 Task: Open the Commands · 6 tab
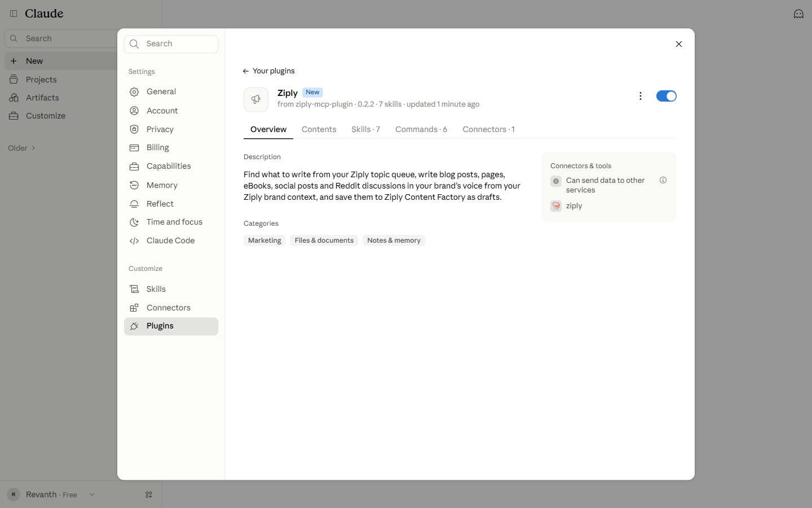tap(421, 129)
